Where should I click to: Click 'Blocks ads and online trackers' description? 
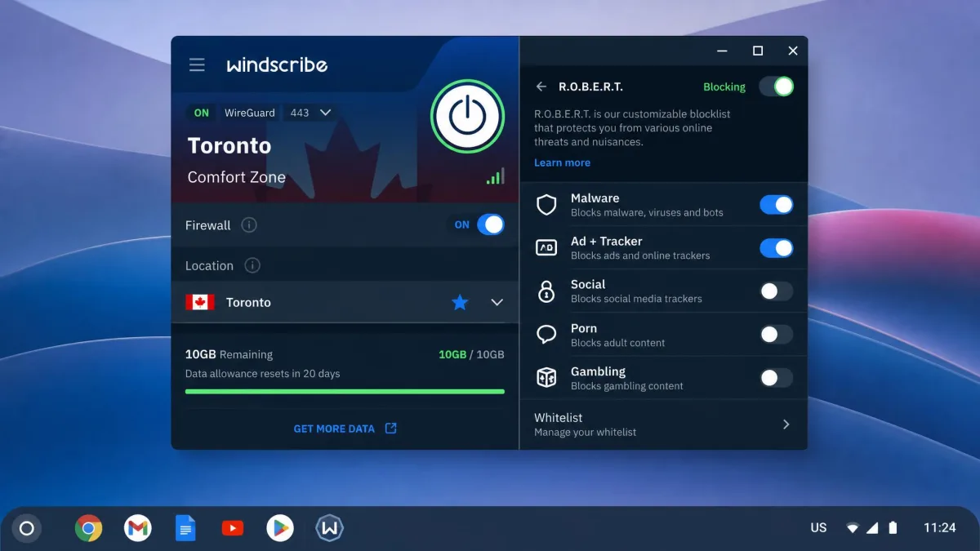(x=640, y=256)
